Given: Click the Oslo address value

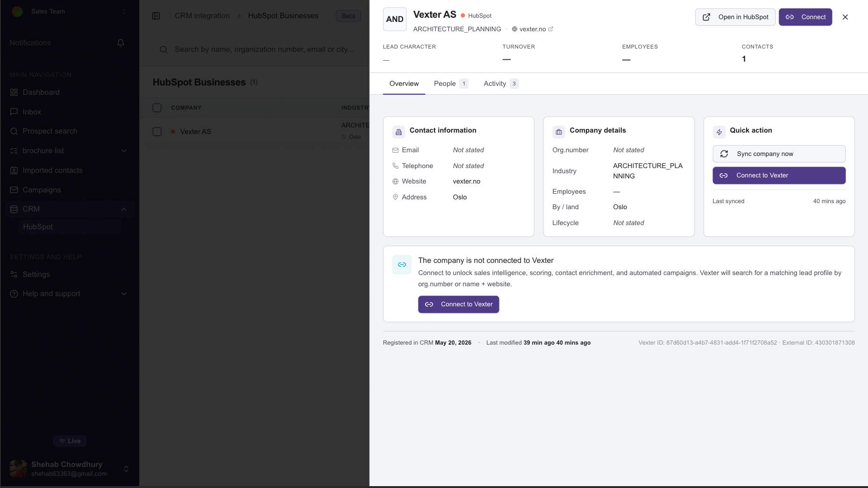Looking at the screenshot, I should 460,197.
